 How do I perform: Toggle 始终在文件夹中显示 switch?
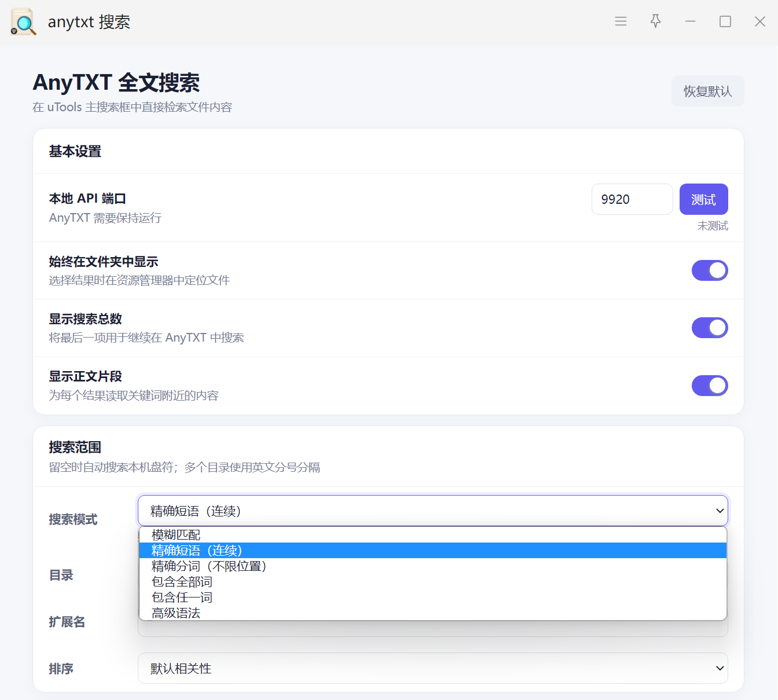(x=710, y=270)
